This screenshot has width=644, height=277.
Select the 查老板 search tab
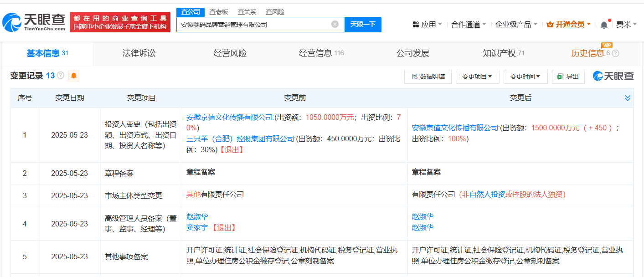point(218,12)
